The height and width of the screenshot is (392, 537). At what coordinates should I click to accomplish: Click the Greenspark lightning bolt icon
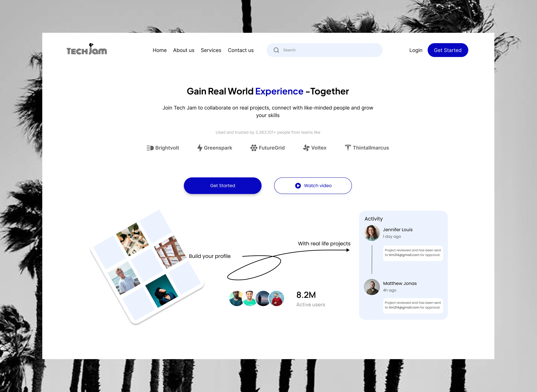[200, 148]
